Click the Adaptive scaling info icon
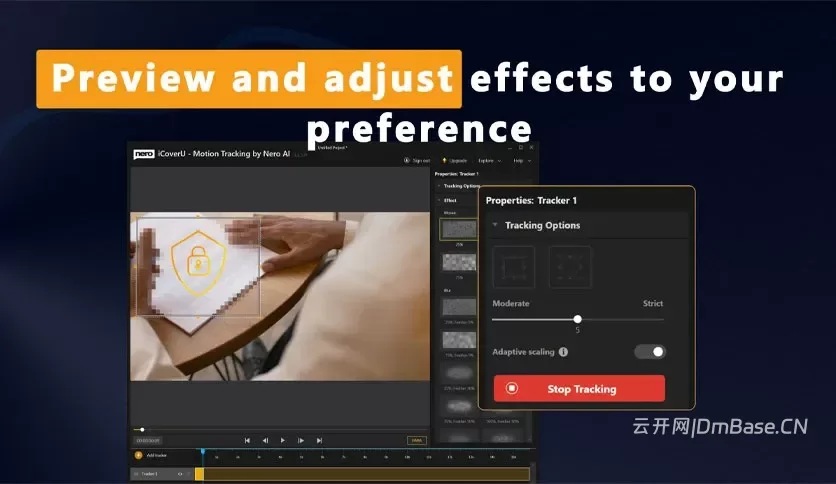The width and height of the screenshot is (836, 484). click(563, 352)
